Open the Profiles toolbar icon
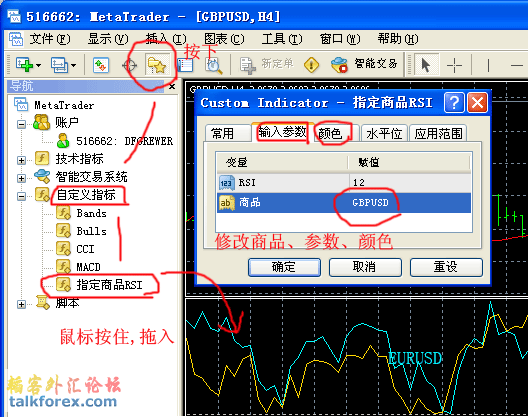Viewport: 528px width, 417px height. (x=60, y=65)
